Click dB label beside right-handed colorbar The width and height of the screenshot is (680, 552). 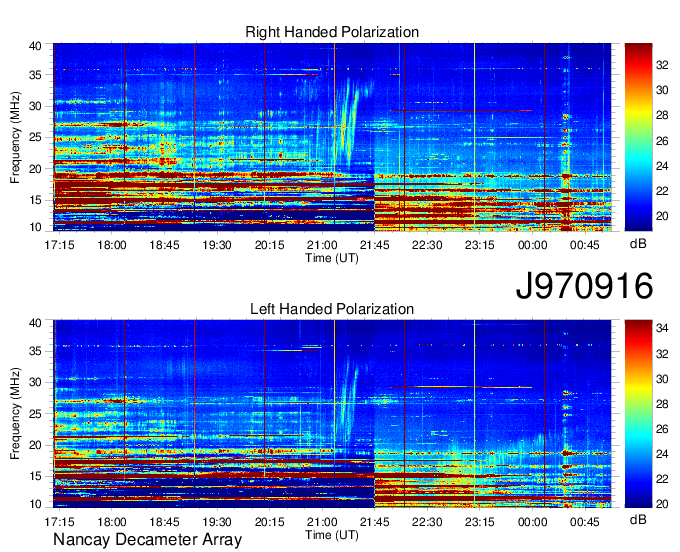638,244
